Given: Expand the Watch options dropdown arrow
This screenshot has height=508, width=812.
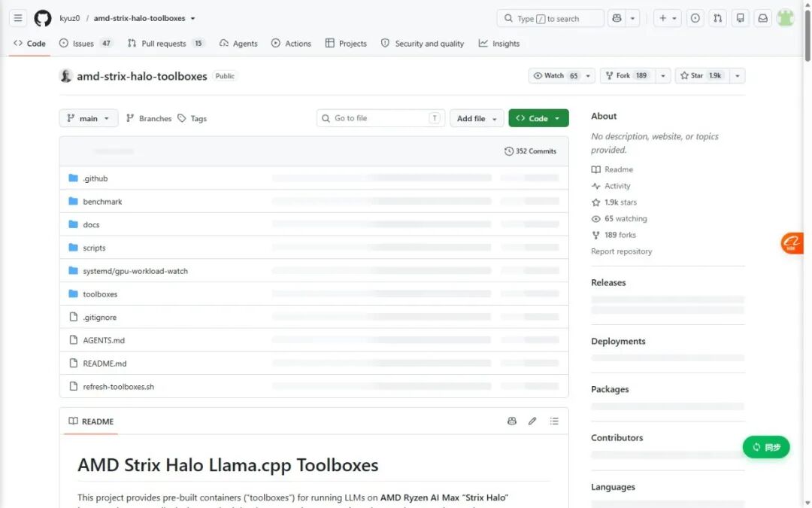Looking at the screenshot, I should [x=588, y=76].
